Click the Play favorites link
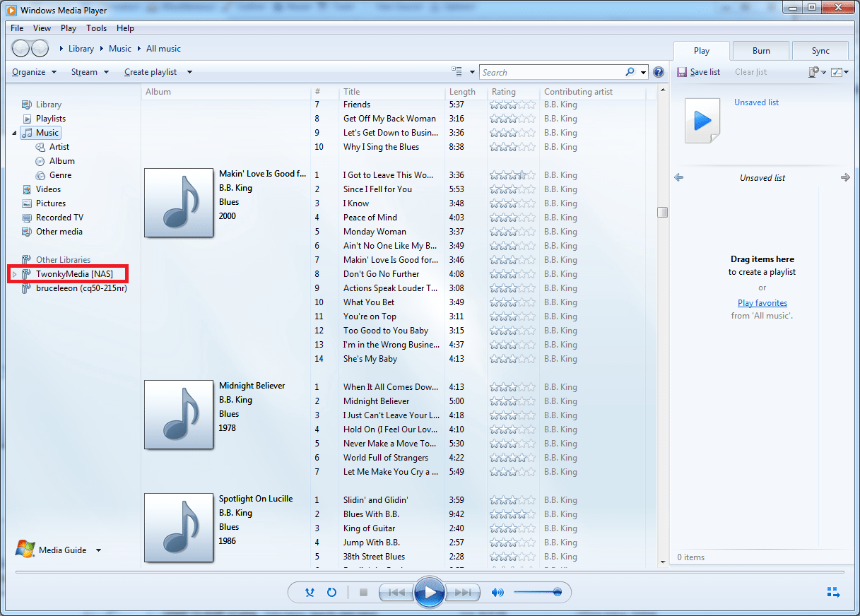860x616 pixels. click(x=762, y=303)
